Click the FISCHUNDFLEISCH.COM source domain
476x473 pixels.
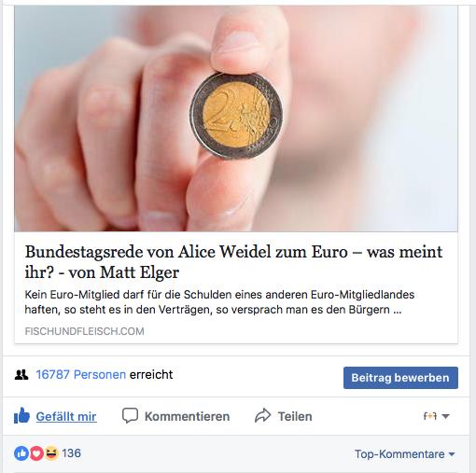tap(84, 331)
